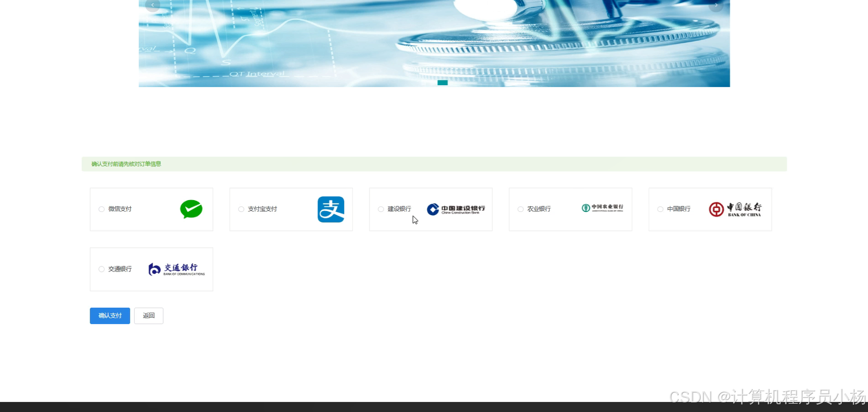Select the 交通银行 radio button
This screenshot has height=412, width=868.
(x=102, y=269)
